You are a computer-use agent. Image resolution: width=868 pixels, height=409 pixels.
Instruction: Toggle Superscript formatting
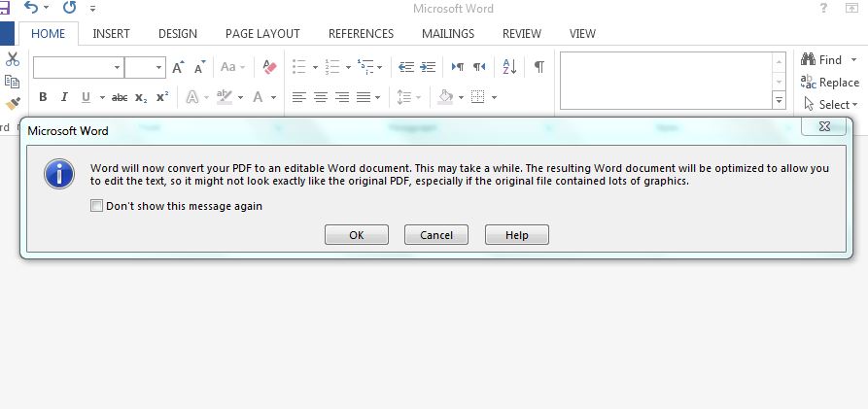pyautogui.click(x=162, y=97)
